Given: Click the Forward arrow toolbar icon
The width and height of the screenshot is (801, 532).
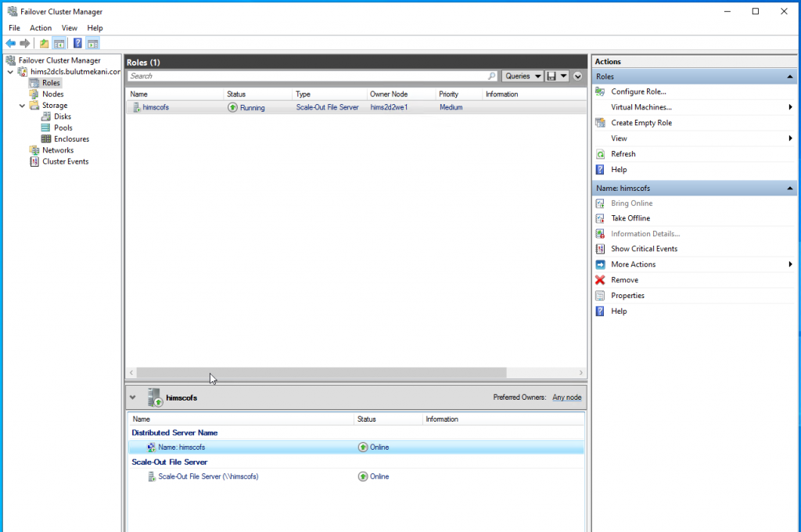Looking at the screenshot, I should 24,44.
